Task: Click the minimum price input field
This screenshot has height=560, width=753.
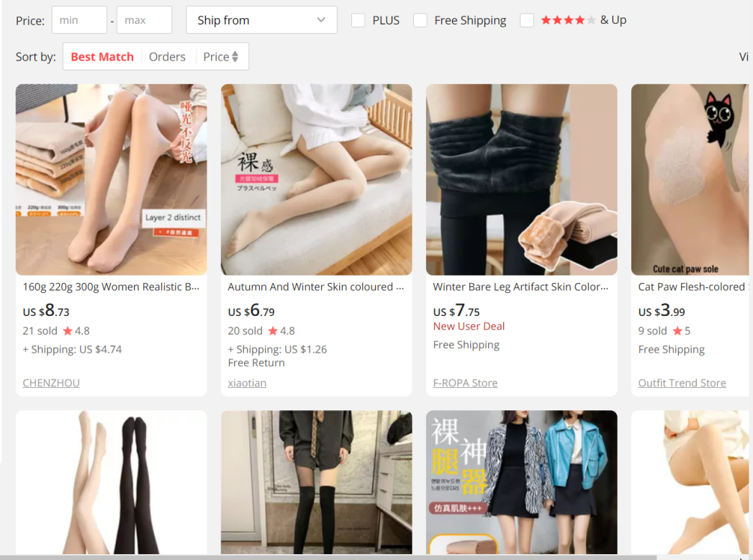Action: (79, 20)
